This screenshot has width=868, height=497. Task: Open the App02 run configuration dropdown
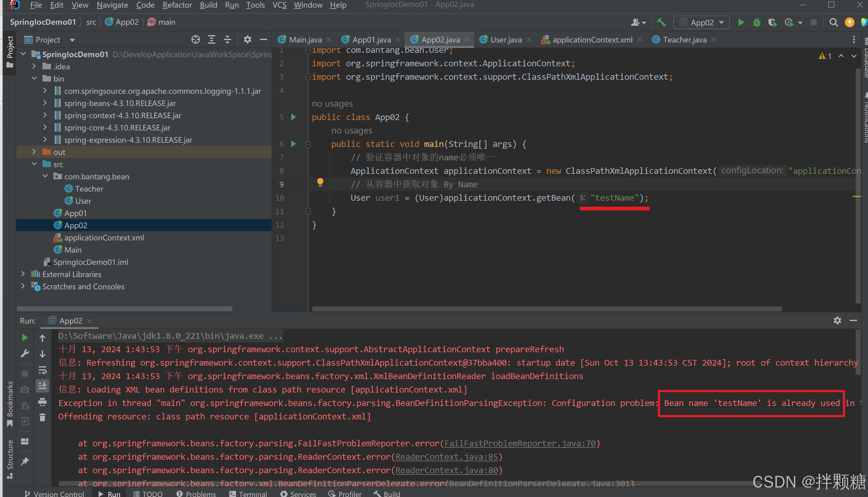point(702,23)
